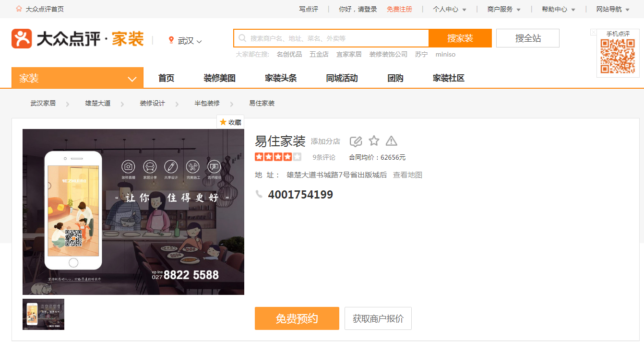This screenshot has height=351, width=644.
Task: Click the 大众点评 orange logo icon
Action: click(22, 38)
